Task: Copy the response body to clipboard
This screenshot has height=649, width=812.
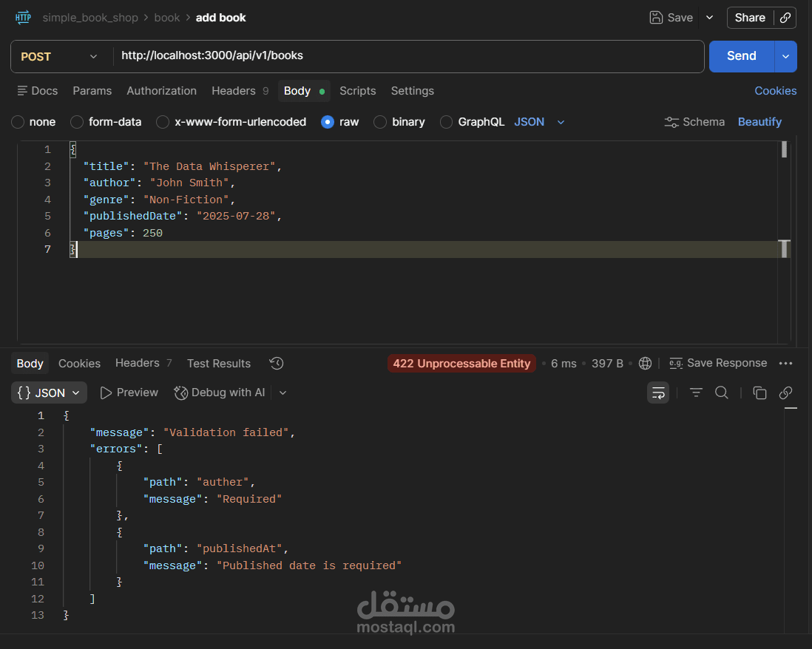Action: [x=759, y=393]
